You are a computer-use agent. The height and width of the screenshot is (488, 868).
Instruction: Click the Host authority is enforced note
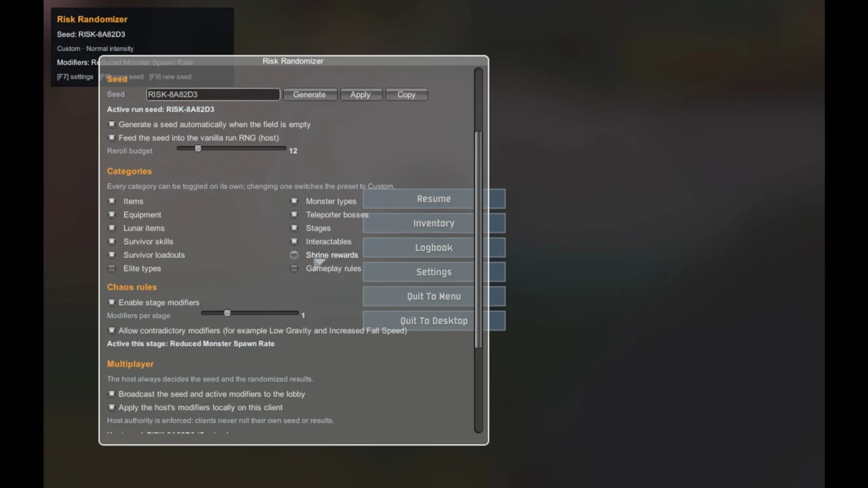221,420
